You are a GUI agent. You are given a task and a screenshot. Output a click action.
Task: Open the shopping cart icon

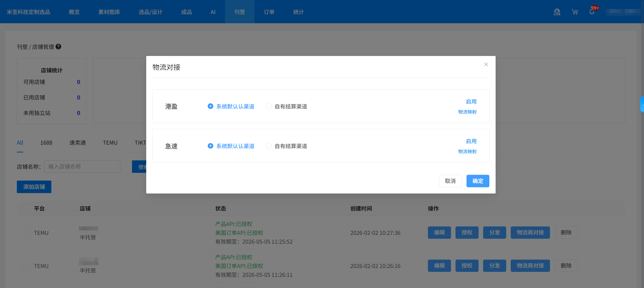[575, 12]
